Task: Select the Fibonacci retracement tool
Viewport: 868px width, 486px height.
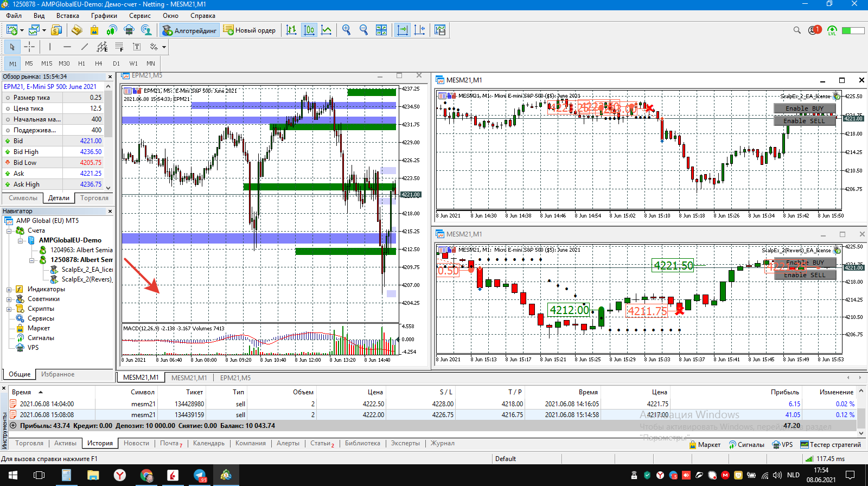Action: (119, 47)
